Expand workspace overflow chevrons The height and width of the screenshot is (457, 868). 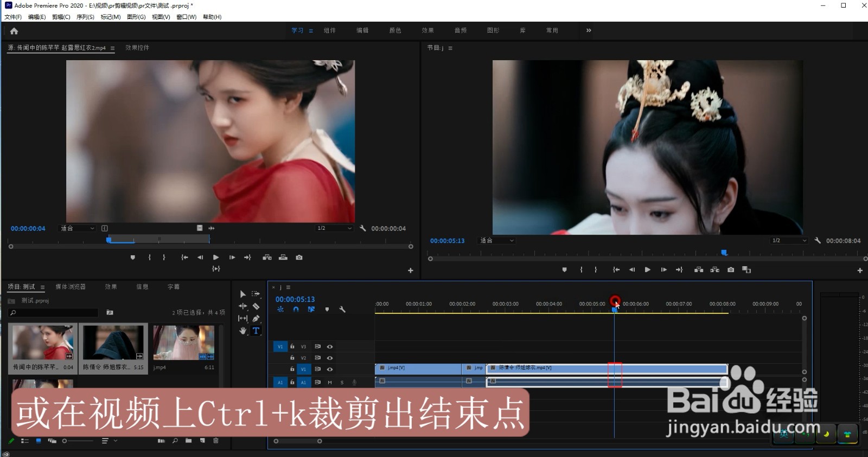click(589, 30)
